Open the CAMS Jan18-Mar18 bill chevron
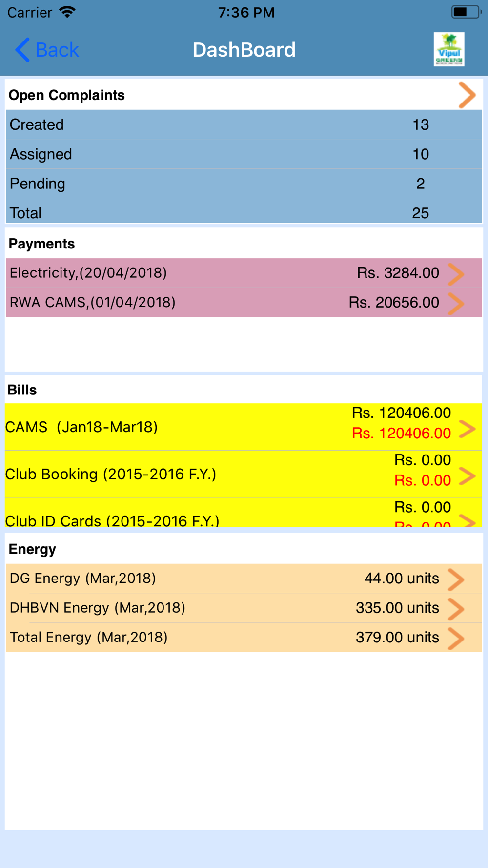488x868 pixels. coord(468,429)
